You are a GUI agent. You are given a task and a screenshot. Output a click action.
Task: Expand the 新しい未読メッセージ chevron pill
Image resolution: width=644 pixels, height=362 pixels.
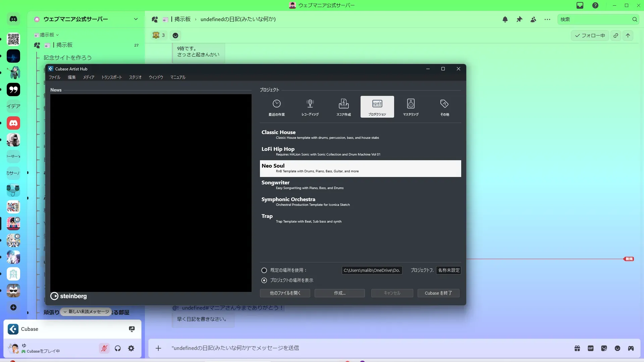click(65, 312)
